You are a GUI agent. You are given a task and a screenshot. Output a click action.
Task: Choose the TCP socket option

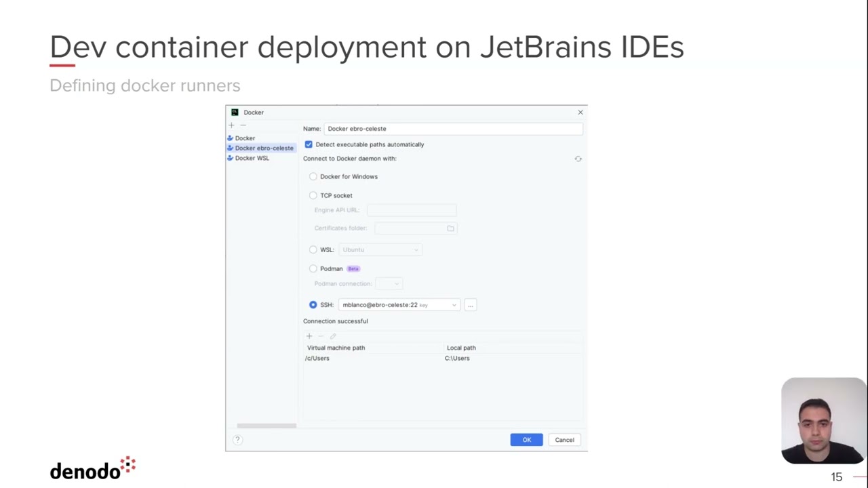pos(313,195)
